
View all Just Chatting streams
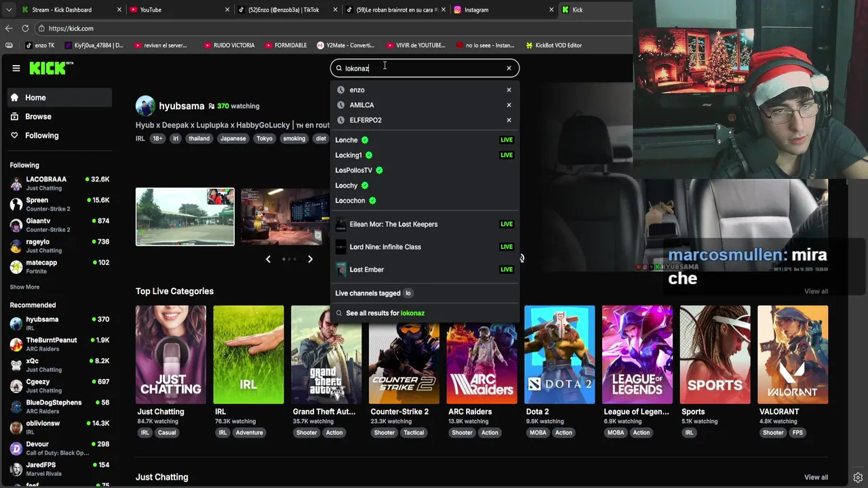pyautogui.click(x=816, y=477)
